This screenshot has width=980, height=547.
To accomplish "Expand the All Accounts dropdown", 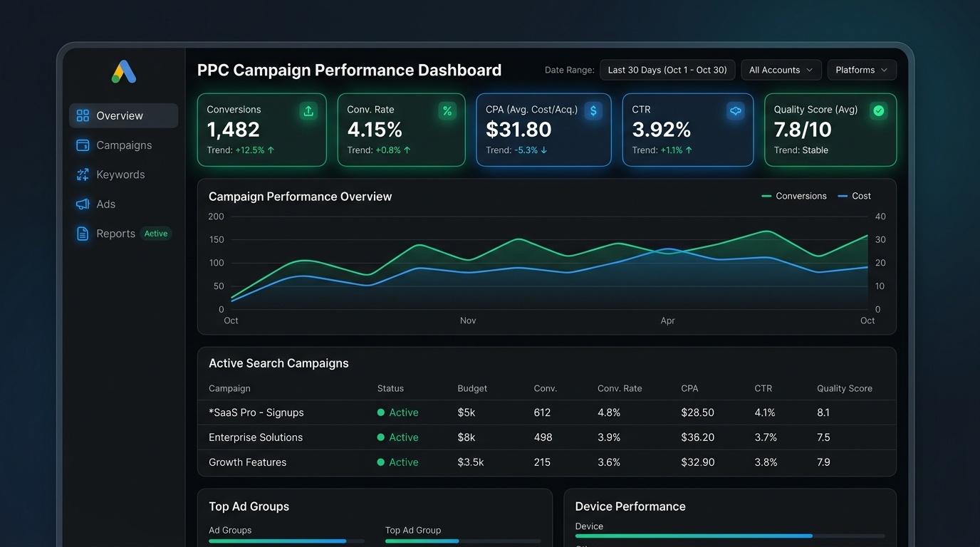I will pyautogui.click(x=781, y=70).
